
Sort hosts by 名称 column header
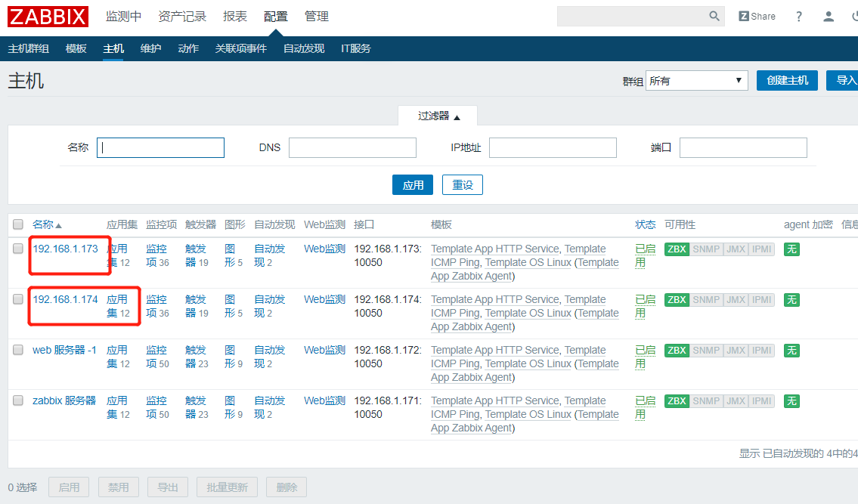[x=47, y=224]
